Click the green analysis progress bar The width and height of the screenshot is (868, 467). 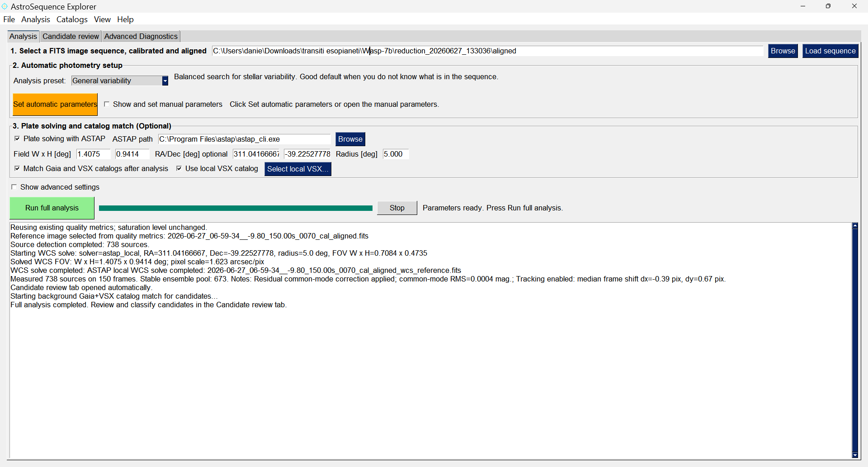pos(236,208)
